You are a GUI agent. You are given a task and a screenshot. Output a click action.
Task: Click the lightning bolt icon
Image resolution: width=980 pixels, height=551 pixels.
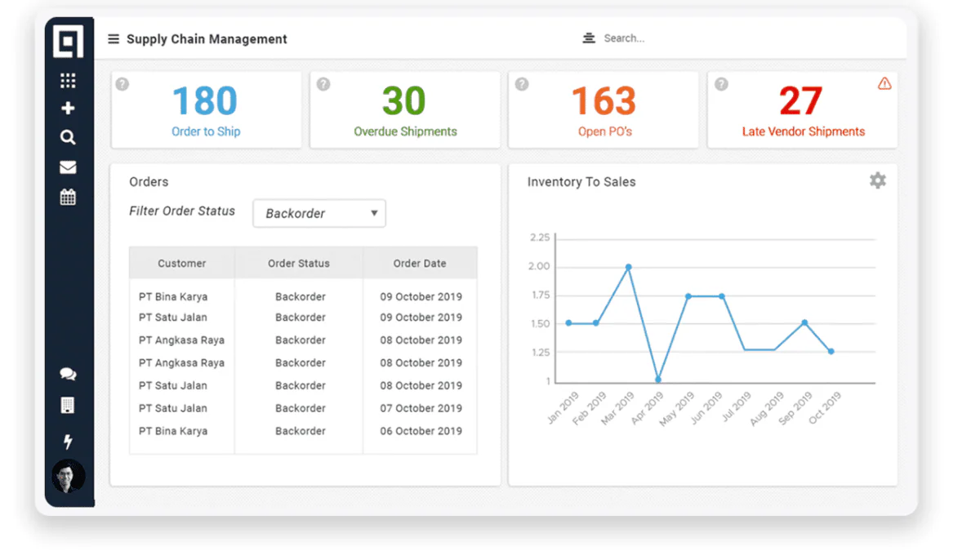(x=68, y=442)
